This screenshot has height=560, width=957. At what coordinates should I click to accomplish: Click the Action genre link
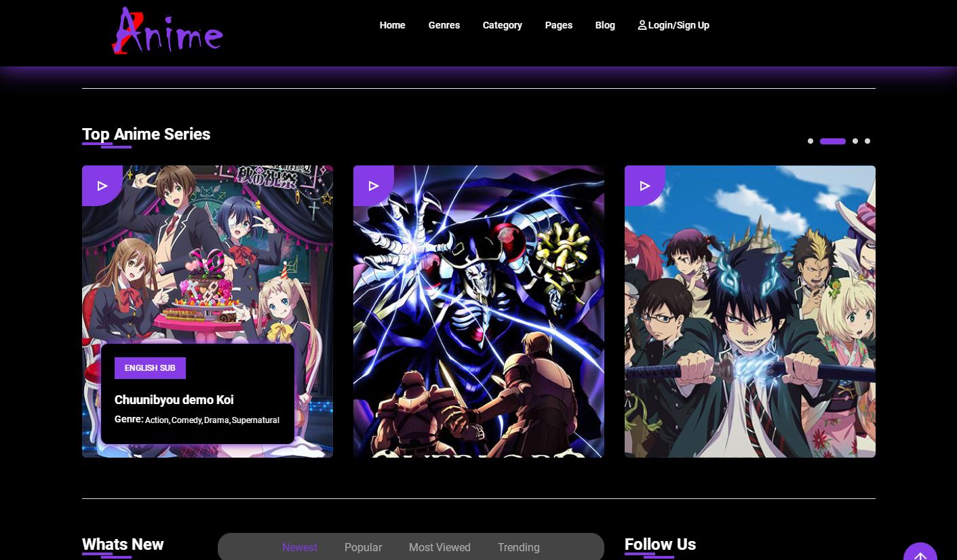(x=157, y=420)
